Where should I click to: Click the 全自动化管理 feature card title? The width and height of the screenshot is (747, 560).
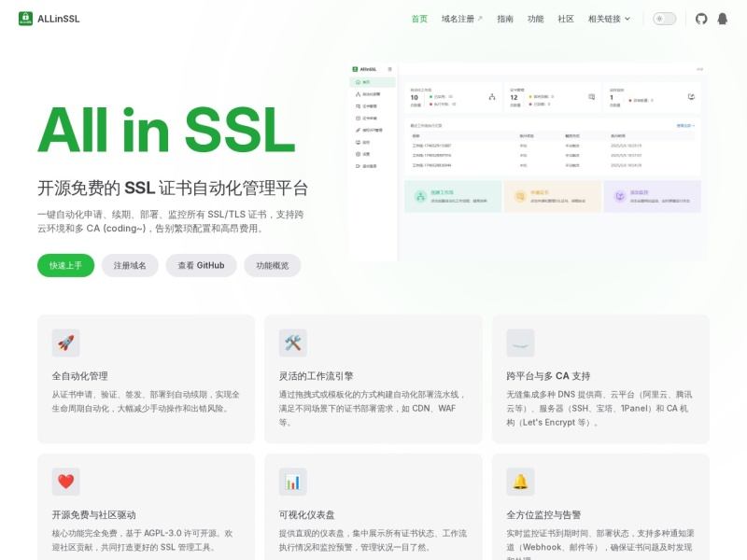click(x=80, y=376)
